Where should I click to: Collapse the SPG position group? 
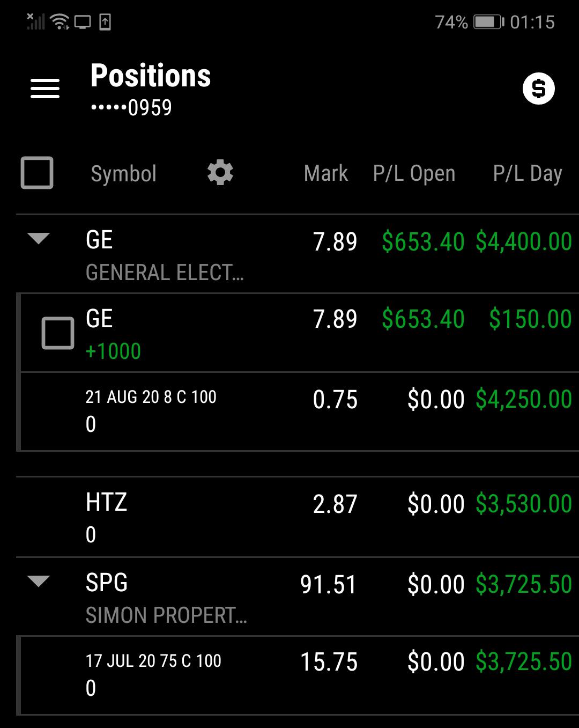[39, 581]
